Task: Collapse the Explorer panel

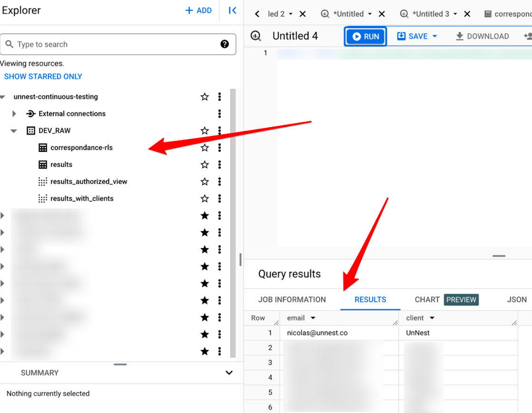Action: pyautogui.click(x=232, y=10)
